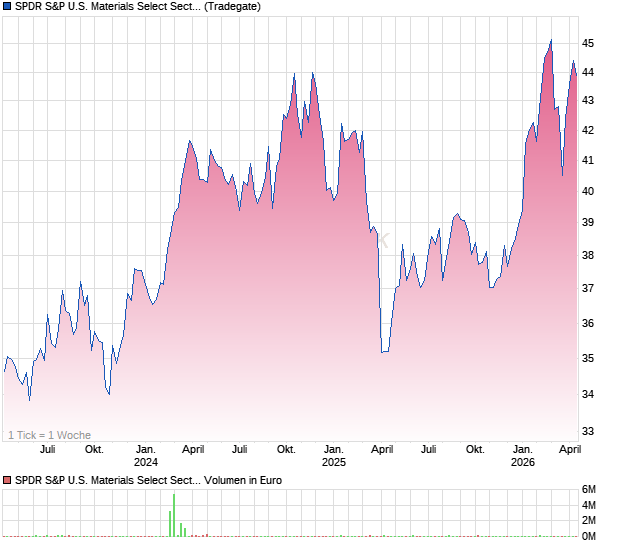Viewport: 620px width, 546px height.
Task: Click the price axis label 45
Action: [588, 43]
